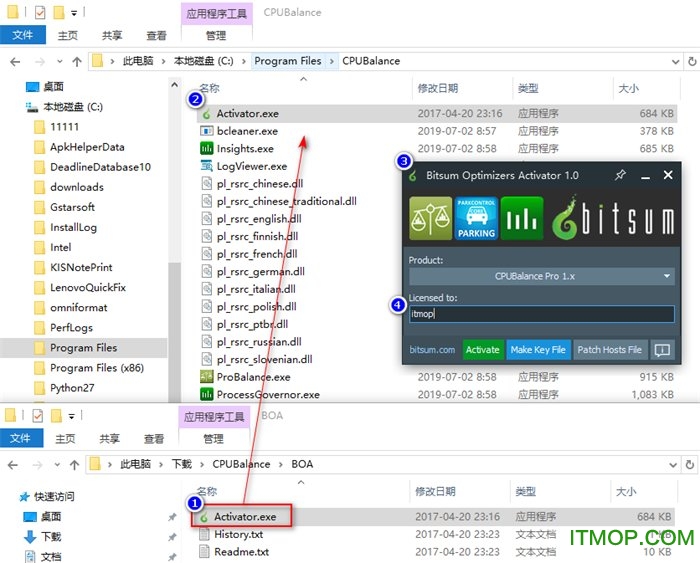The height and width of the screenshot is (563, 700).
Task: Click the Make Key File button
Action: (x=538, y=350)
